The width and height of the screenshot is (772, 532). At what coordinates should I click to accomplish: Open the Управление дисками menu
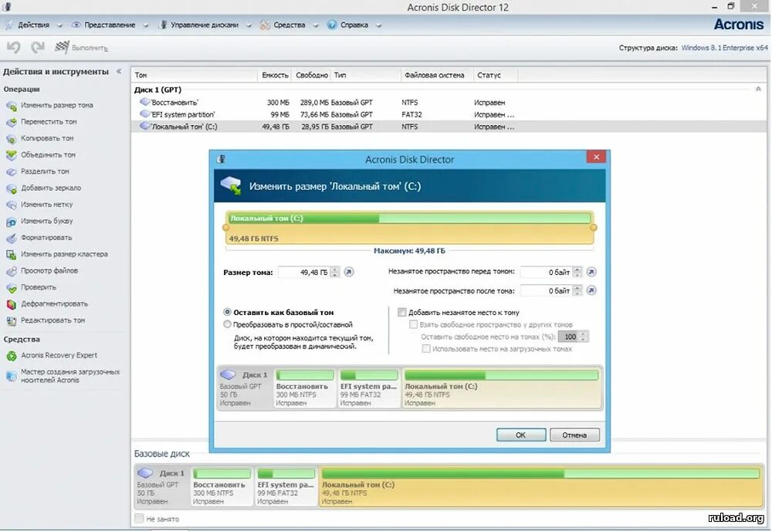(205, 25)
